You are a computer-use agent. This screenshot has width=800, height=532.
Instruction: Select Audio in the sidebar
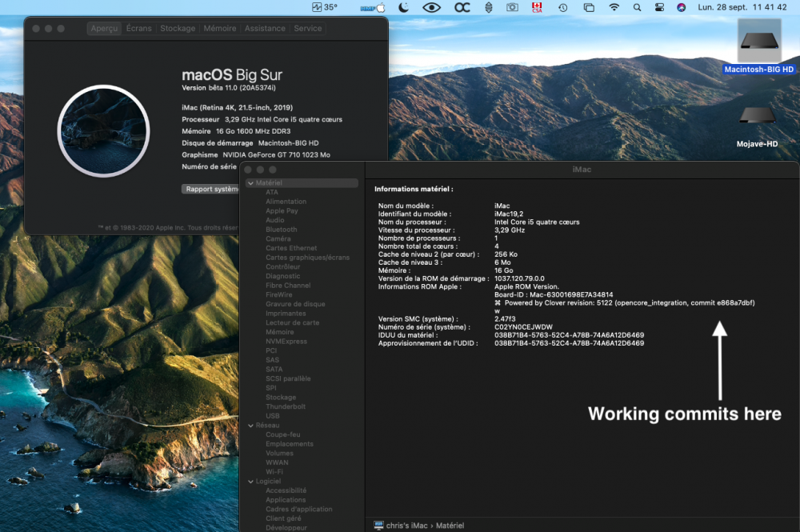click(x=274, y=220)
